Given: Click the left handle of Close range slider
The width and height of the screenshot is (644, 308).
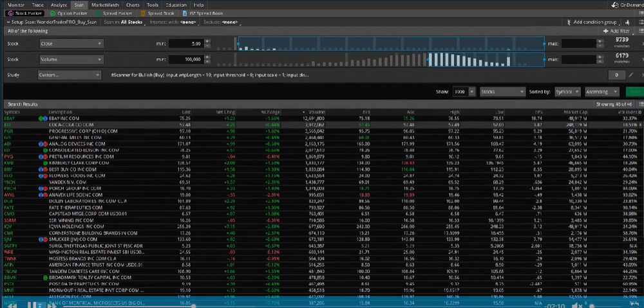Looking at the screenshot, I should pyautogui.click(x=238, y=44).
